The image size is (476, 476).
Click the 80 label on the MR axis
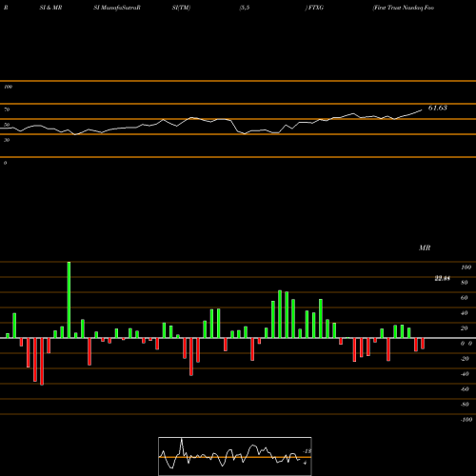click(465, 283)
